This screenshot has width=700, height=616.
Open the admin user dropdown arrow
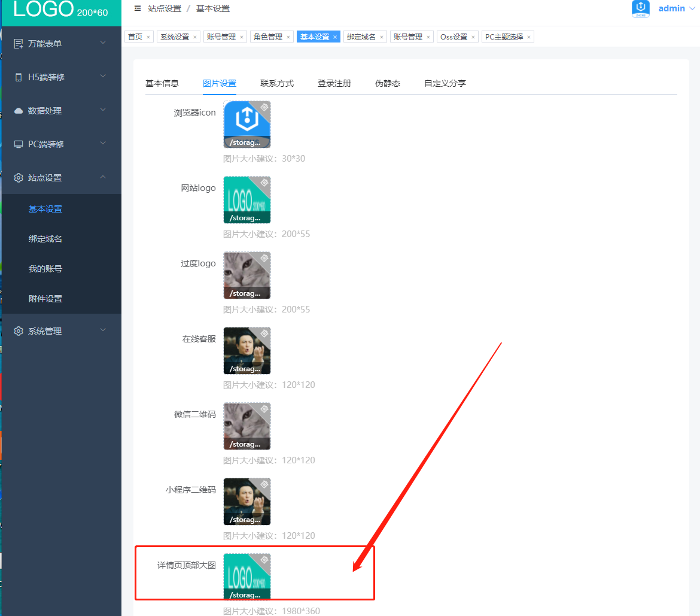(692, 9)
